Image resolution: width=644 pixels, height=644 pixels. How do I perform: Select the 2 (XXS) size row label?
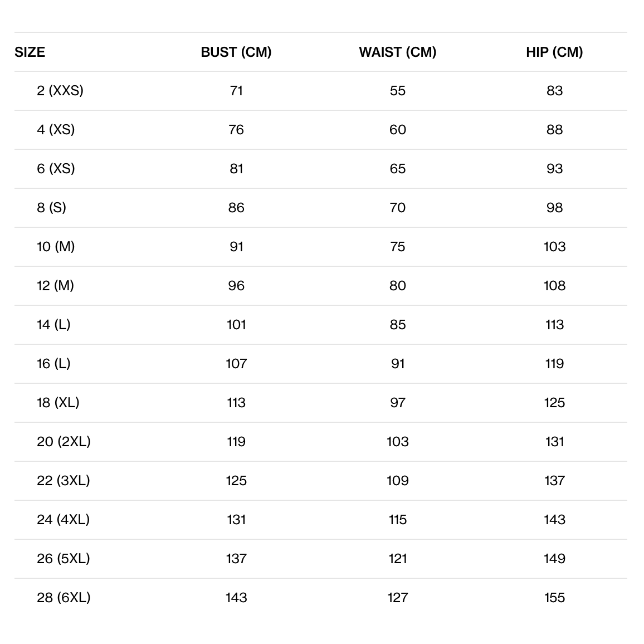60,90
